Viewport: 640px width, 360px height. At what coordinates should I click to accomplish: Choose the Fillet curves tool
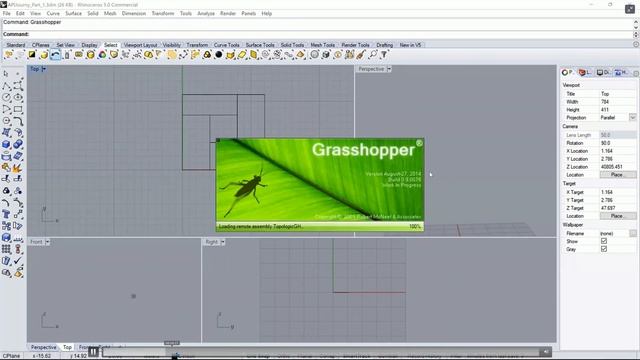pos(18,121)
